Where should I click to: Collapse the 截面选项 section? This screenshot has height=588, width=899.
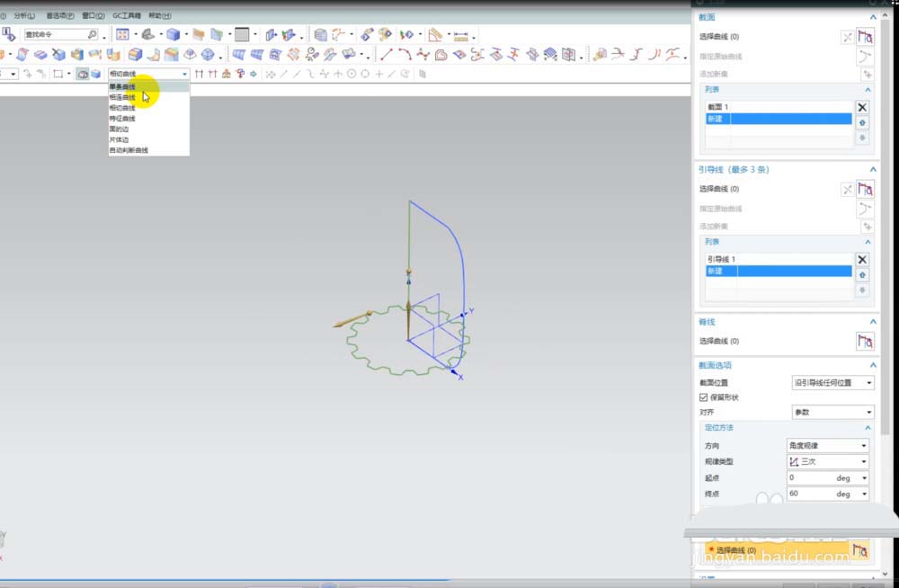[x=872, y=365]
